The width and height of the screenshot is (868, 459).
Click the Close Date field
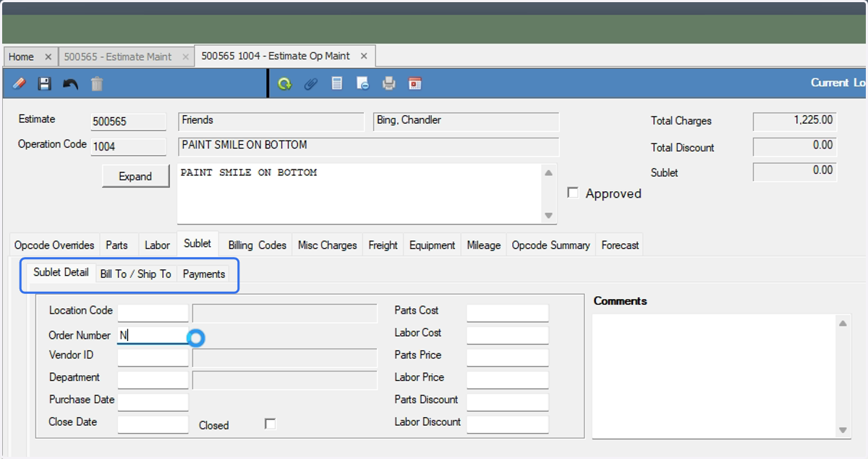click(153, 424)
